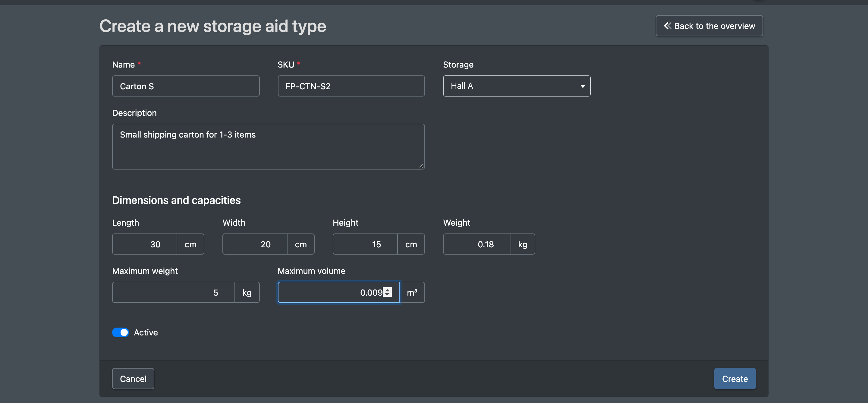The image size is (868, 403).
Task: Open the Storage dropdown showing Hall A
Action: point(516,86)
